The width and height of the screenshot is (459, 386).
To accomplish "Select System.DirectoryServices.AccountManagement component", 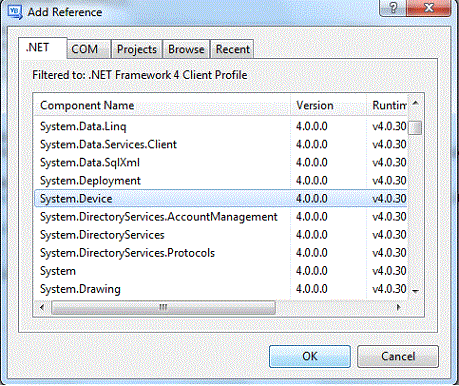I will point(220,217).
